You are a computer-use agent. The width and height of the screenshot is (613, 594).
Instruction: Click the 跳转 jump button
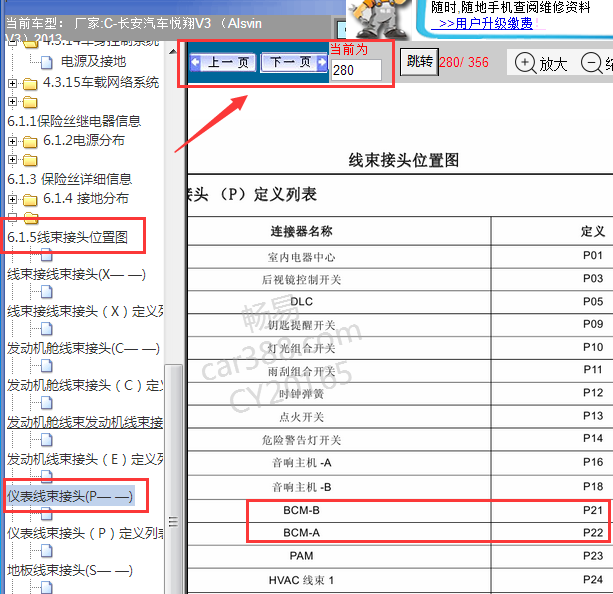pyautogui.click(x=419, y=62)
